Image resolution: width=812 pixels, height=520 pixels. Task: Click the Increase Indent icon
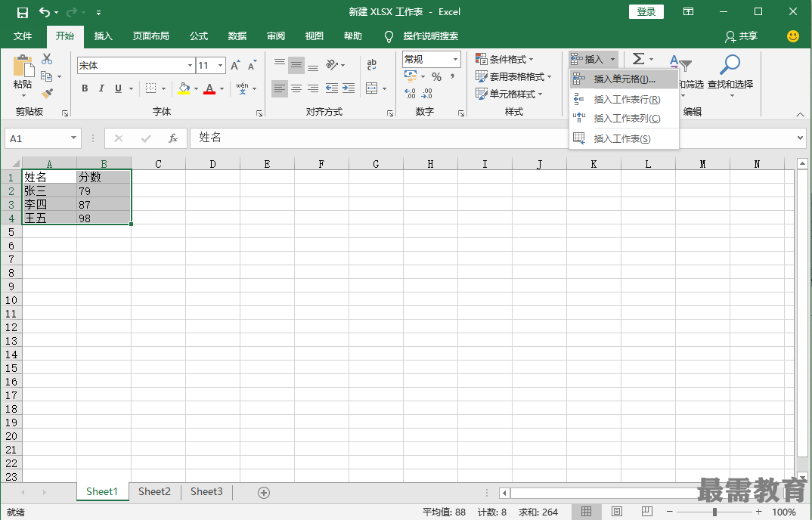pyautogui.click(x=349, y=88)
